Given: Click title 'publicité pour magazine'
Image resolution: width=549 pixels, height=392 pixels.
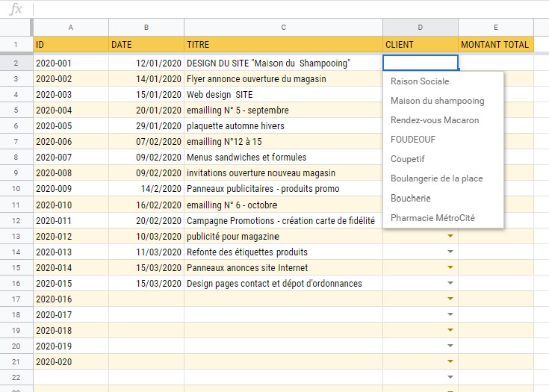Looking at the screenshot, I should [x=283, y=236].
